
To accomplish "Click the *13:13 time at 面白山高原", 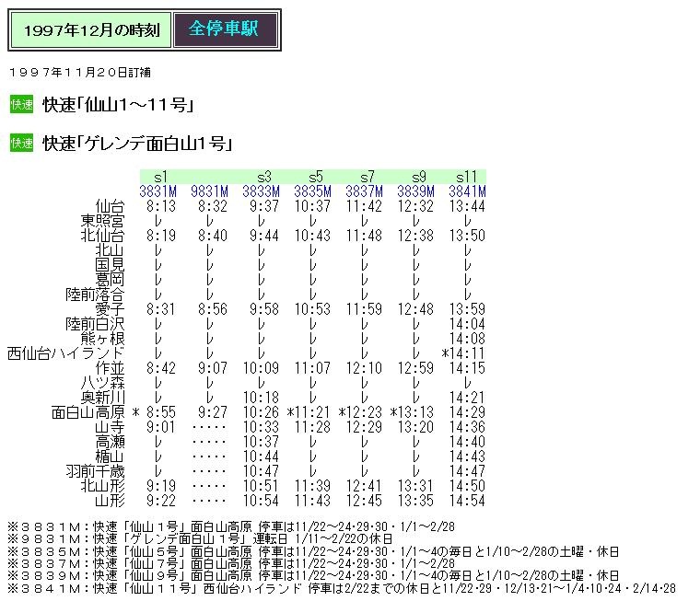I will (412, 412).
